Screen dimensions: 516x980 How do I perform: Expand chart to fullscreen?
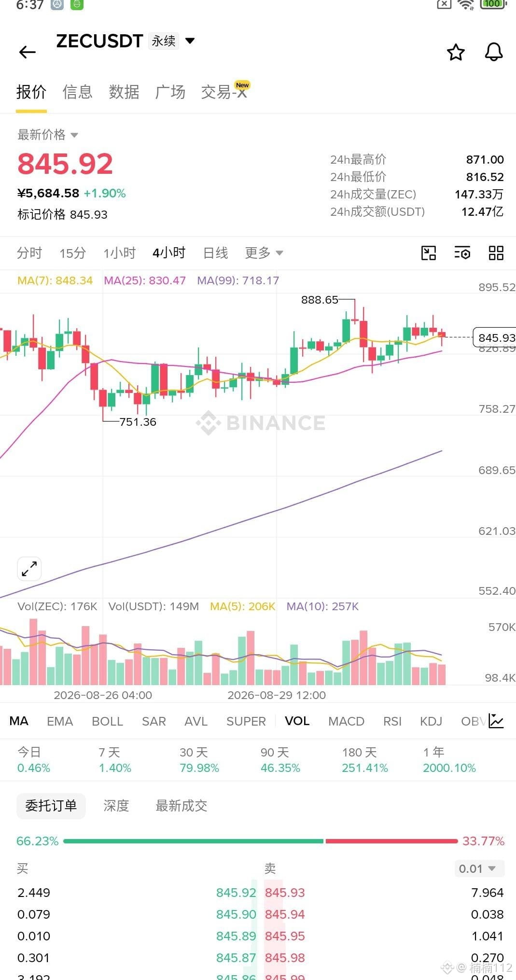click(29, 569)
